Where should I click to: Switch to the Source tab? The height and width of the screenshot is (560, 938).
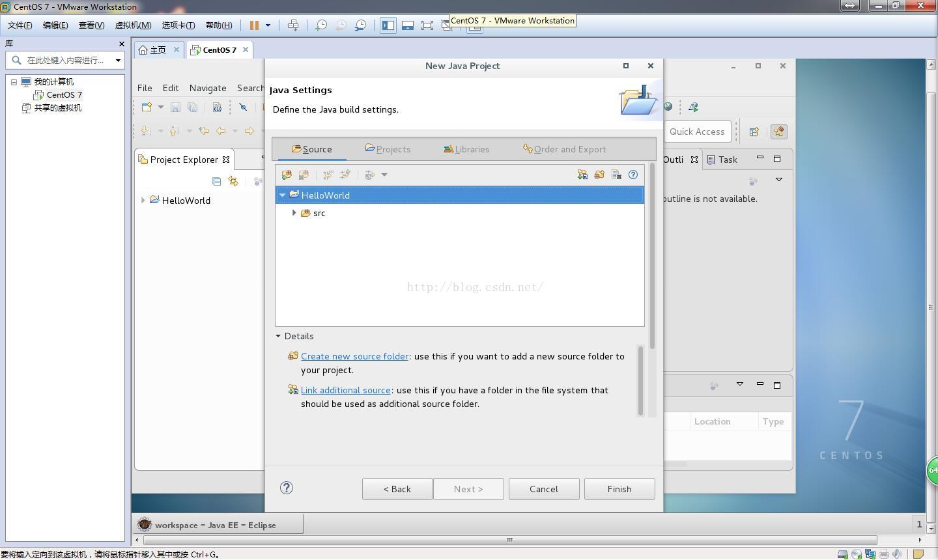click(x=312, y=149)
